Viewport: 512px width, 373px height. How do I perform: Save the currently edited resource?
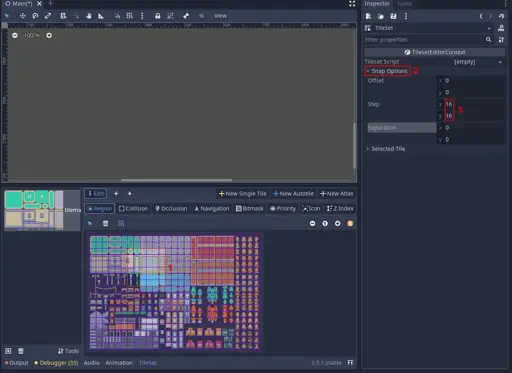393,16
